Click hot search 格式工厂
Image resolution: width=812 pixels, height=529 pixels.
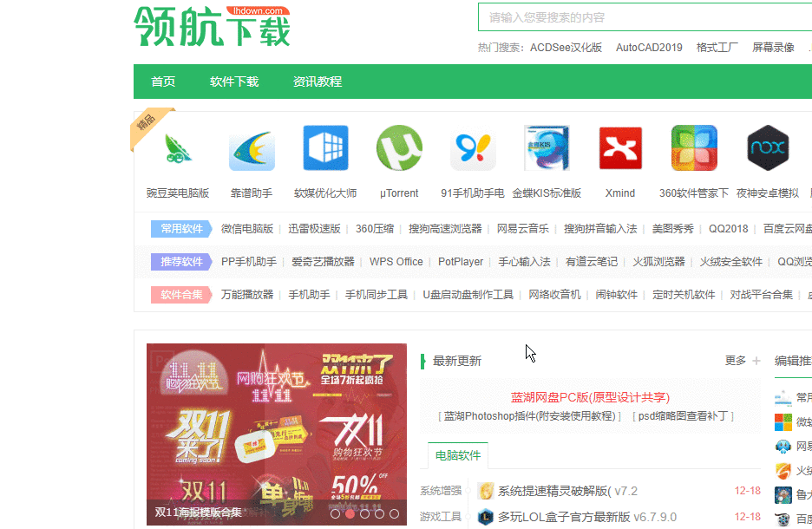717,48
